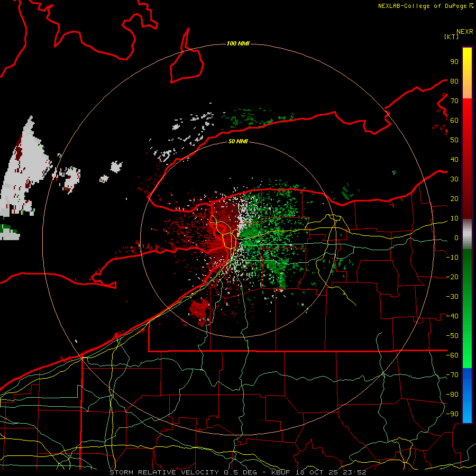Click the NEXR label above the color scale
Image resolution: width=476 pixels, height=476 pixels.
464,32
